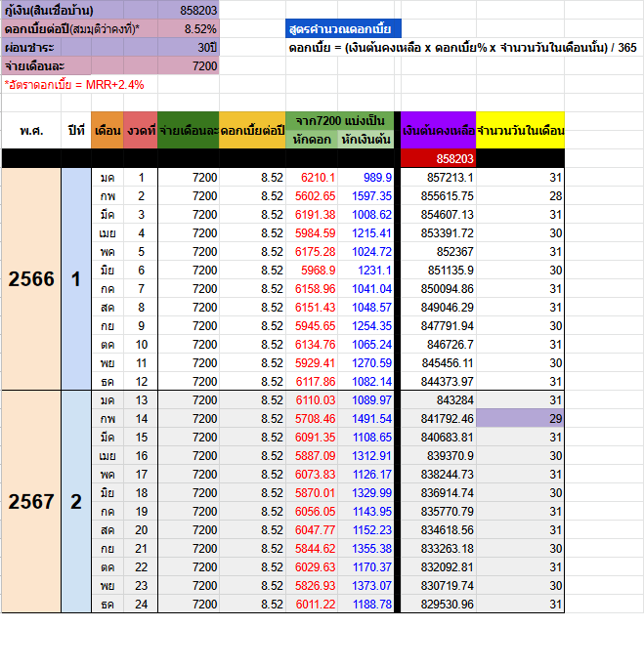Click interest value 5929.41
The image size is (644, 669).
(312, 362)
